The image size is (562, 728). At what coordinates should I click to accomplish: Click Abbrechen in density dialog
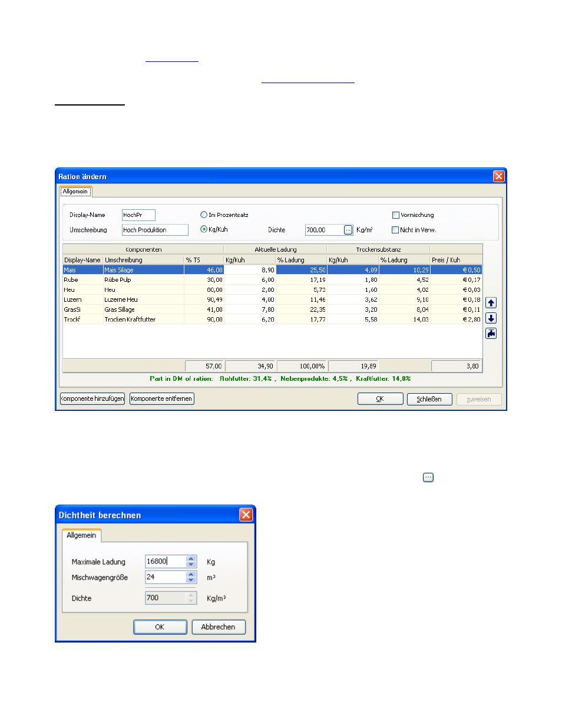point(218,627)
